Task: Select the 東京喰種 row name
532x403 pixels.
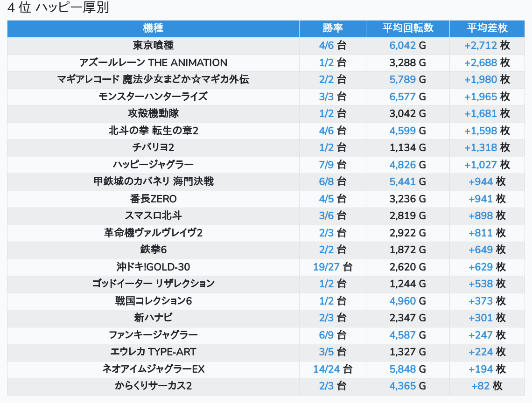Action: coord(153,45)
